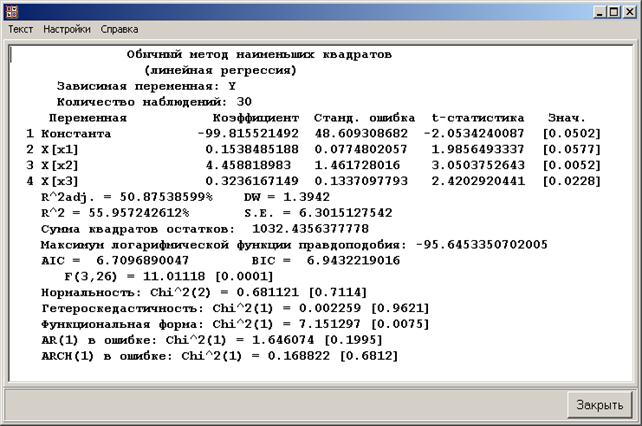Click 'ARCH(1) в ошибке' test line
642x426 pixels.
220,356
